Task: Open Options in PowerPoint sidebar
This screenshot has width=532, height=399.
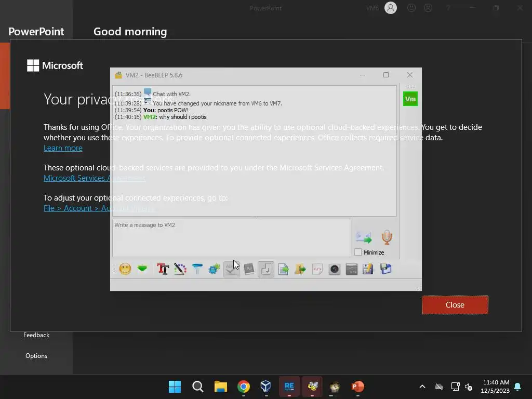Action: pyautogui.click(x=36, y=356)
